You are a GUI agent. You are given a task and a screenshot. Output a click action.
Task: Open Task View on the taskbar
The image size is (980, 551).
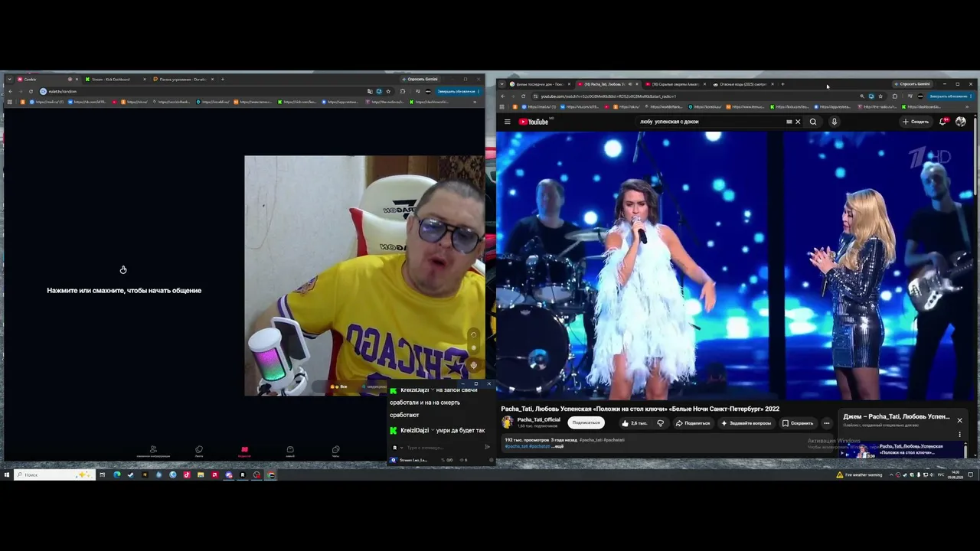tap(102, 474)
